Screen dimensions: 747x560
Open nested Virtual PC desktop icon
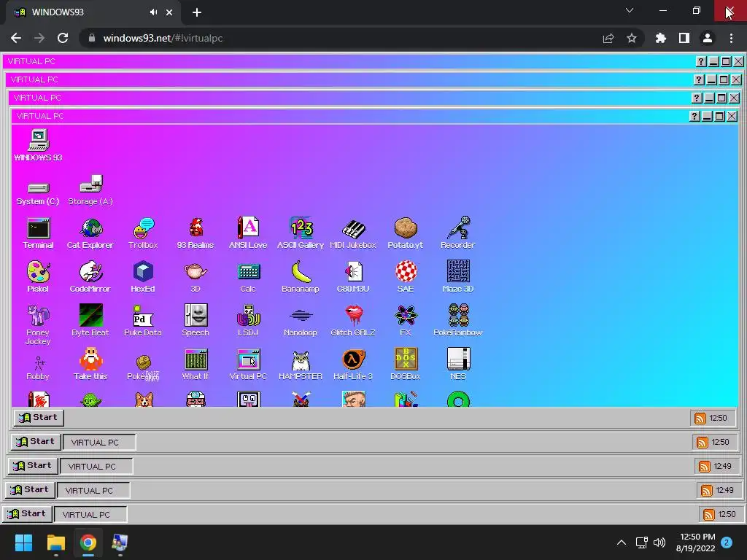[x=248, y=365]
